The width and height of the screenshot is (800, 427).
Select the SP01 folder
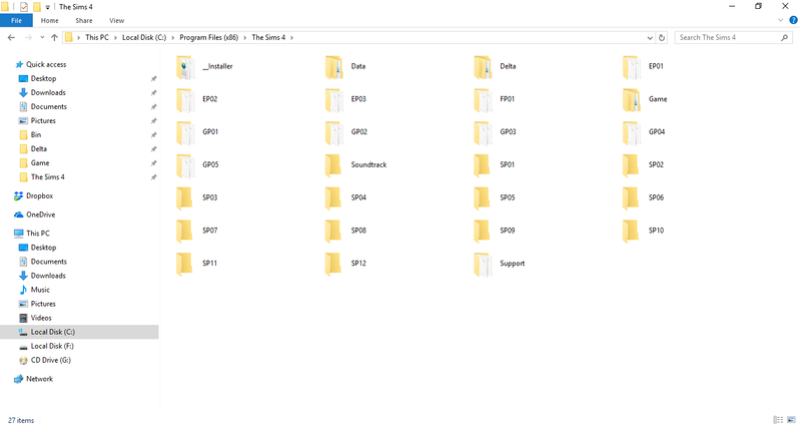(x=494, y=165)
